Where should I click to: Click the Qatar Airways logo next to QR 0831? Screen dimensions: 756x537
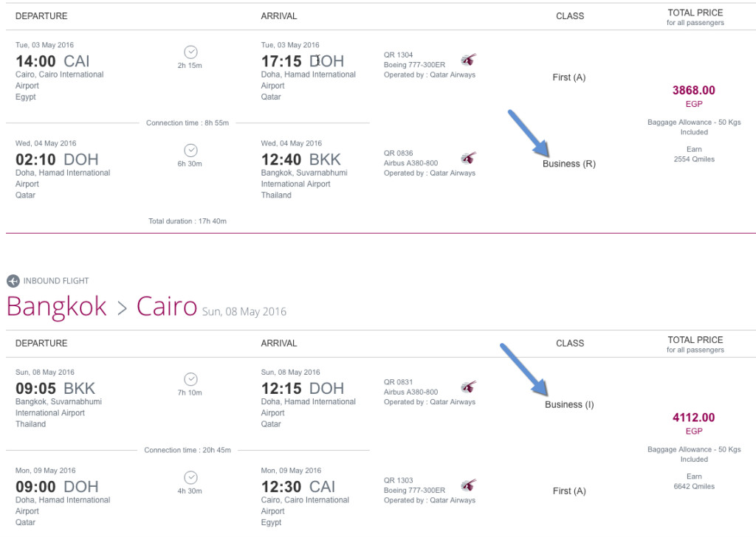tap(468, 387)
